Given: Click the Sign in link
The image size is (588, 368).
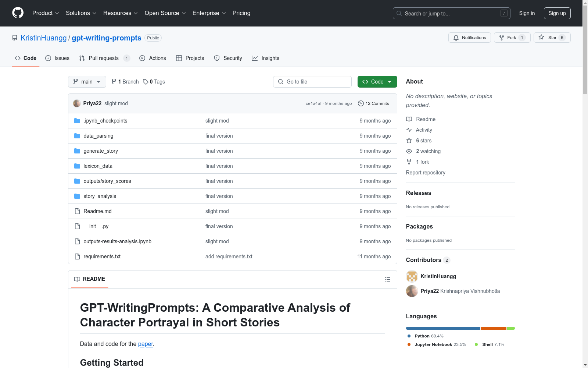Looking at the screenshot, I should [527, 13].
